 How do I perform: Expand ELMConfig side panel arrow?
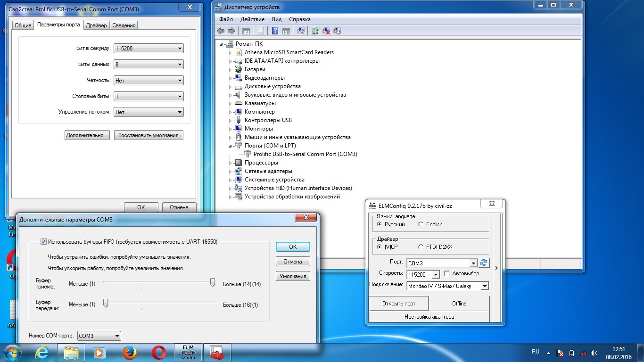tap(496, 268)
